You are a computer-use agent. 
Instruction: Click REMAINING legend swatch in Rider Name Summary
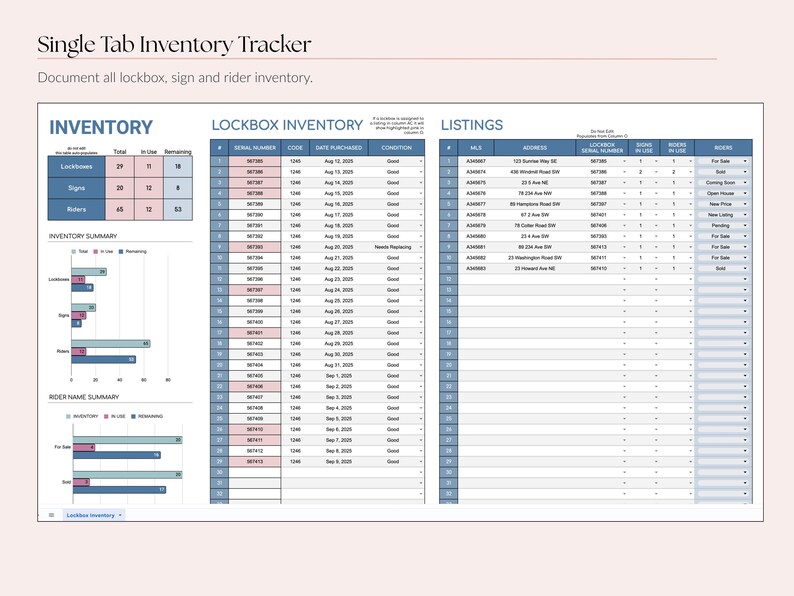133,416
